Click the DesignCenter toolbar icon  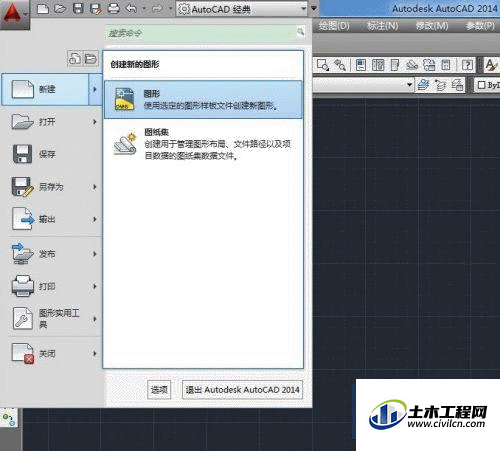378,65
